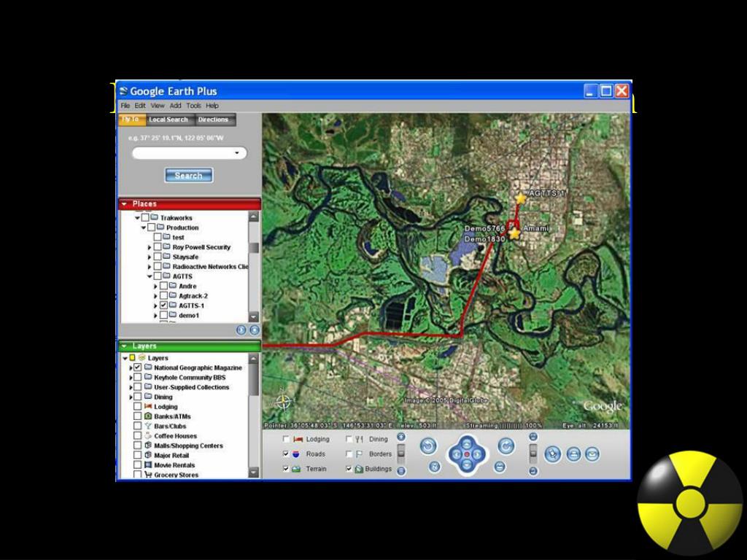Open the Help menu

[x=212, y=106]
